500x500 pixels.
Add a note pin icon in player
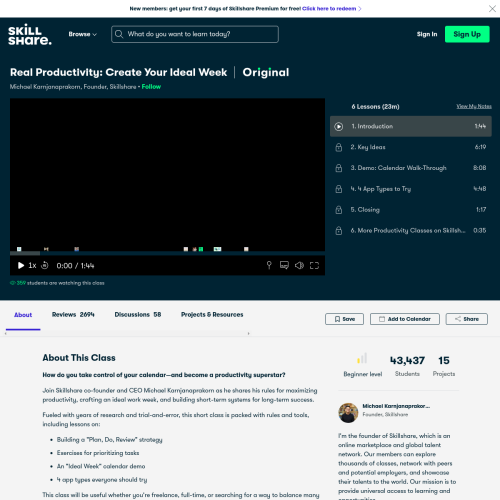[x=269, y=265]
